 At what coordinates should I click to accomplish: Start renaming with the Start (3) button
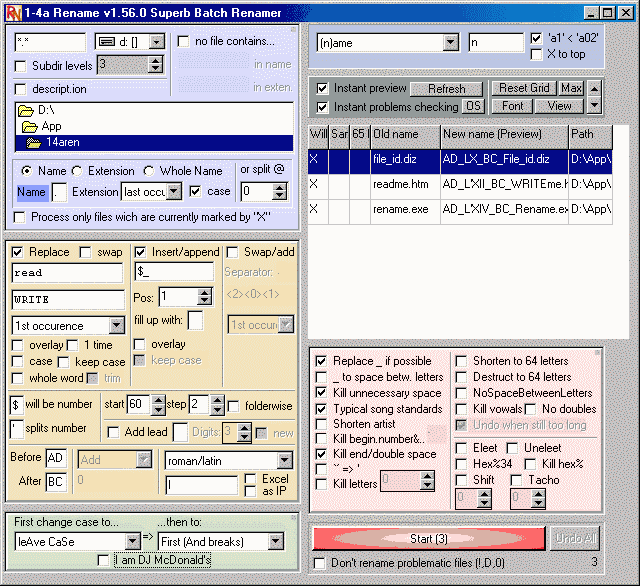pyautogui.click(x=429, y=539)
